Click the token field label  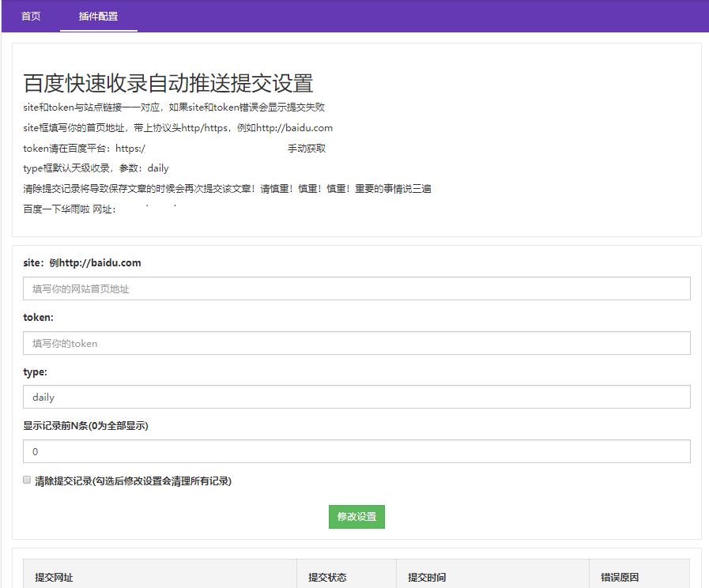[x=35, y=317]
